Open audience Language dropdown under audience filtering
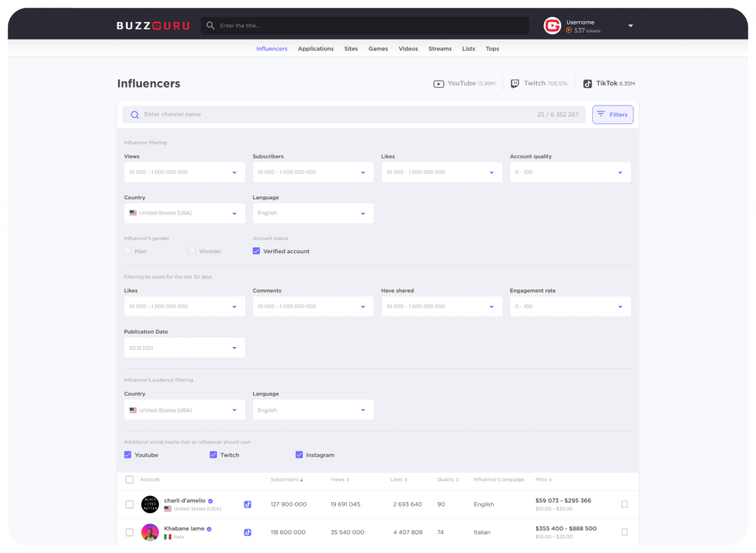 [313, 411]
